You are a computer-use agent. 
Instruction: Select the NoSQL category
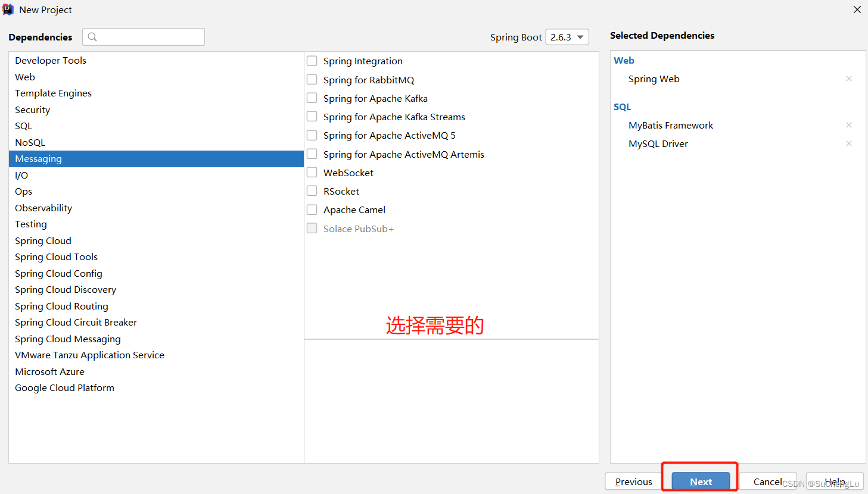tap(156, 142)
